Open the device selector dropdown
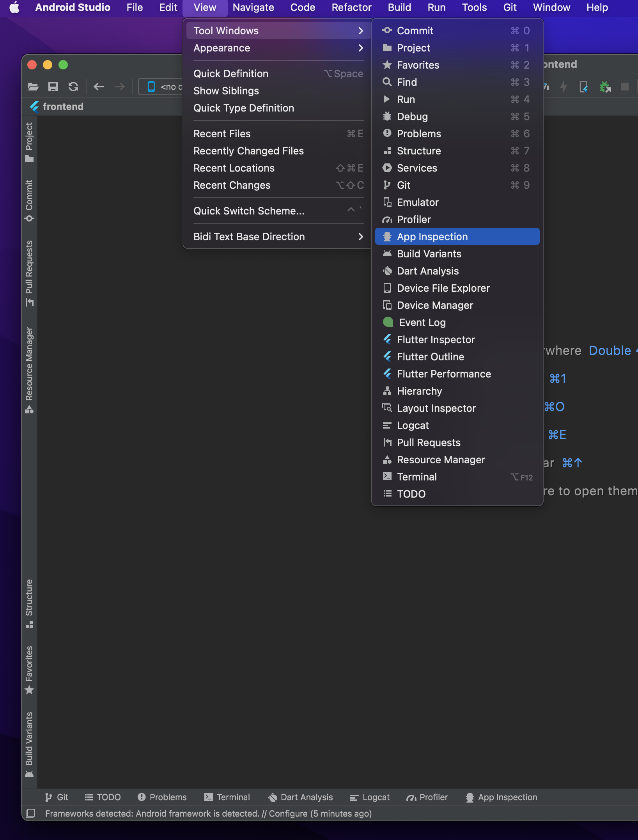638x840 pixels. pos(161,87)
